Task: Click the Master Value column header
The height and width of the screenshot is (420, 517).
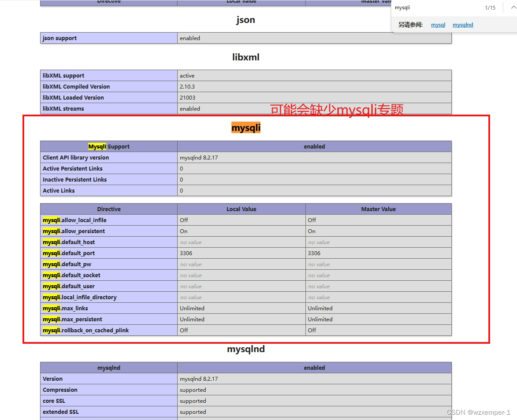Action: 378,209
